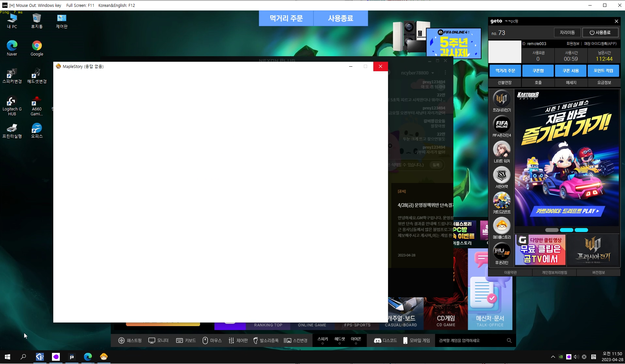Open the 메세지 tab in geto panel
Screen dimensions: 625x364
point(571,83)
